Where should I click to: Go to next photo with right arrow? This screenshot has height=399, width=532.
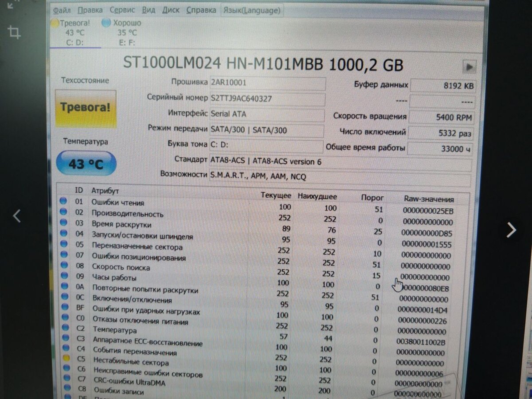511,230
